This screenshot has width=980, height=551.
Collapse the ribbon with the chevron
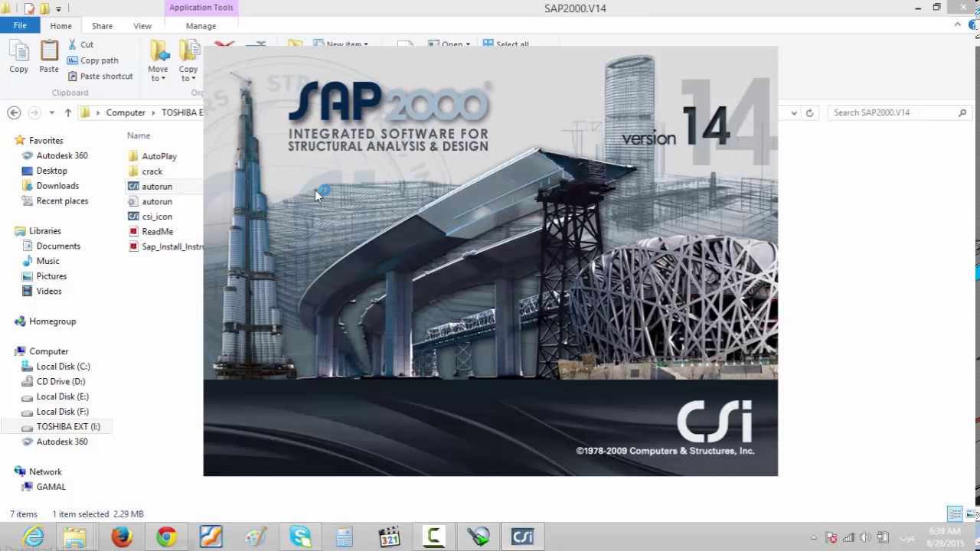coord(957,24)
